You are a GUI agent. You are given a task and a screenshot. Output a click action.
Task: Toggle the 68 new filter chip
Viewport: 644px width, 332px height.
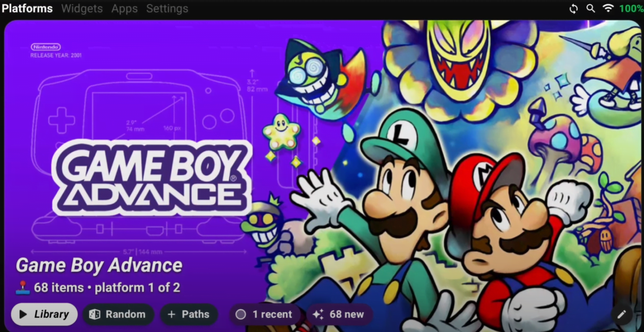pos(339,314)
